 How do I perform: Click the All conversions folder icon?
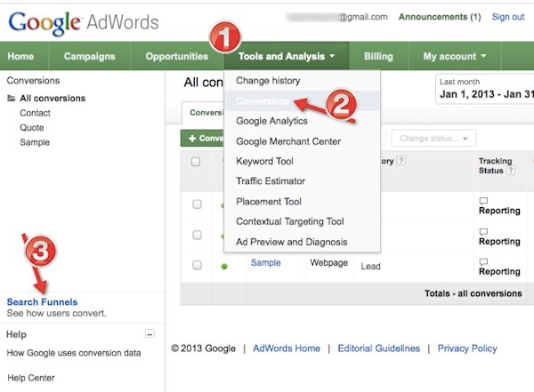(12, 99)
